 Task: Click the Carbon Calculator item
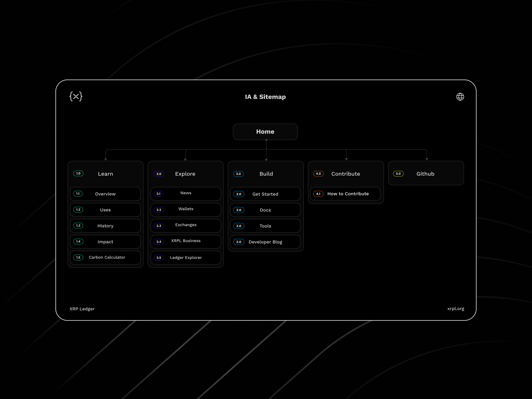point(107,257)
